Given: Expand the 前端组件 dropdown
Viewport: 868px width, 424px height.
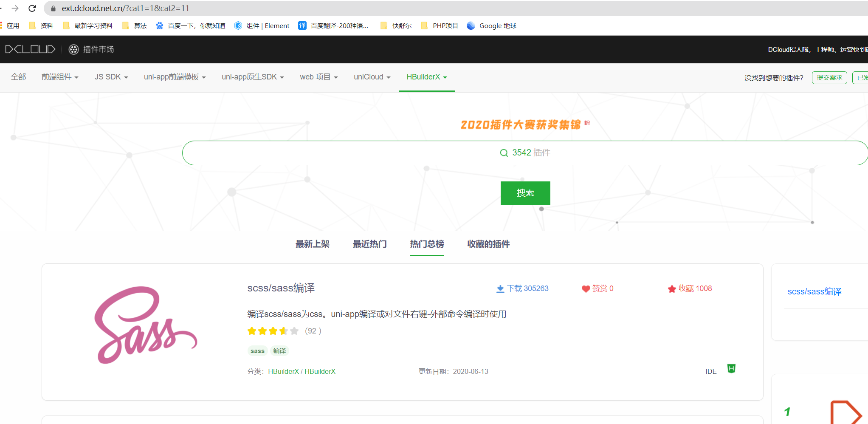Looking at the screenshot, I should [x=60, y=77].
